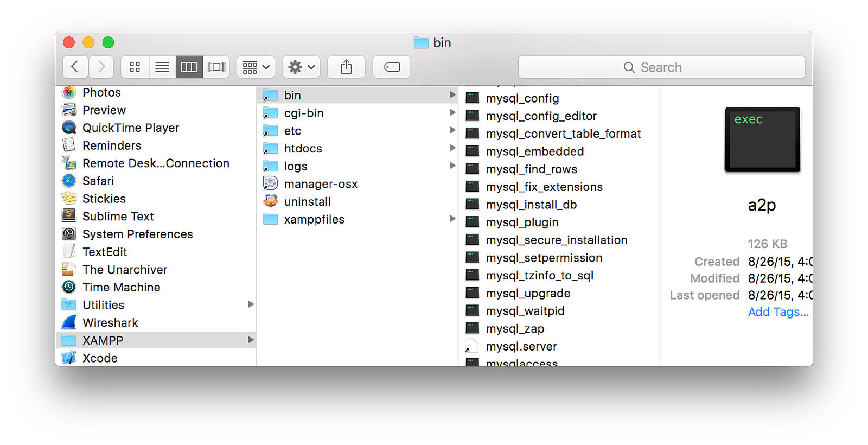
Task: Switch to list view
Action: [162, 67]
